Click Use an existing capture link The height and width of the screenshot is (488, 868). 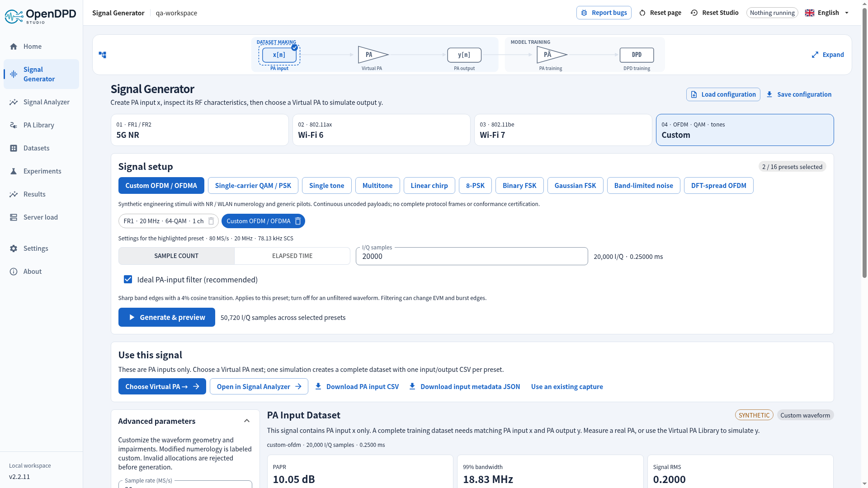click(x=567, y=386)
